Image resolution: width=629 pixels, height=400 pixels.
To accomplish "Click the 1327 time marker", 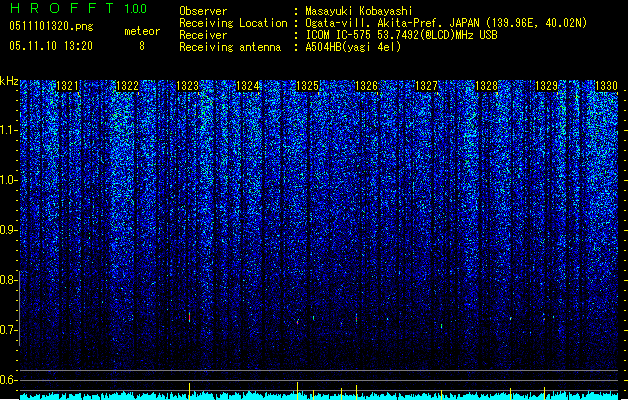I will coord(426,86).
